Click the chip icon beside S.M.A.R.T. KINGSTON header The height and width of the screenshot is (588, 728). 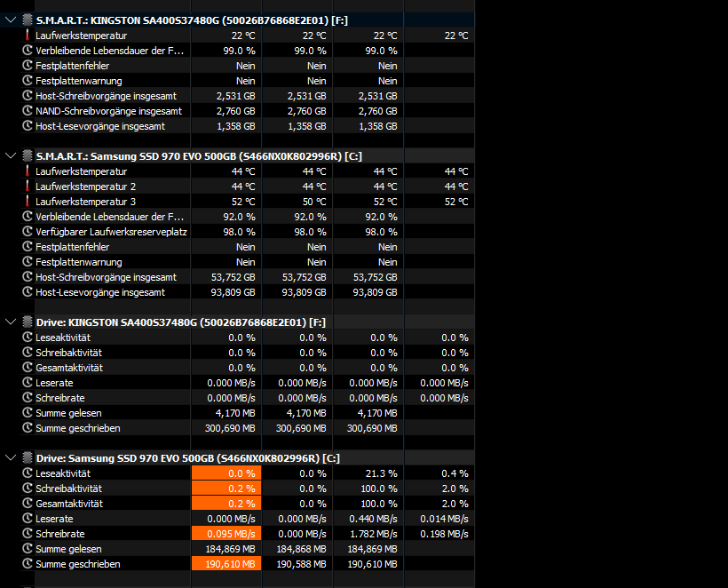click(28, 20)
